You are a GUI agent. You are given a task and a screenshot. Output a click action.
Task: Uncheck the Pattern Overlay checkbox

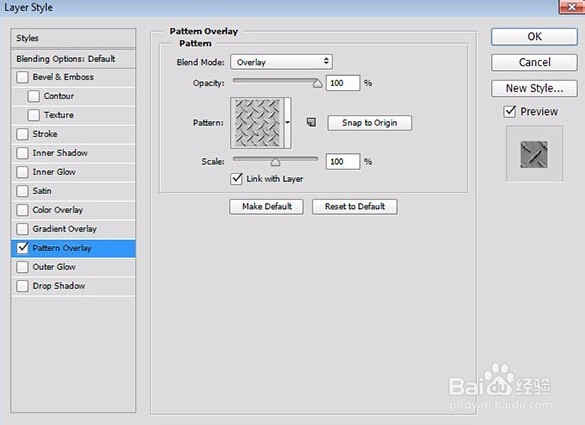pyautogui.click(x=22, y=248)
